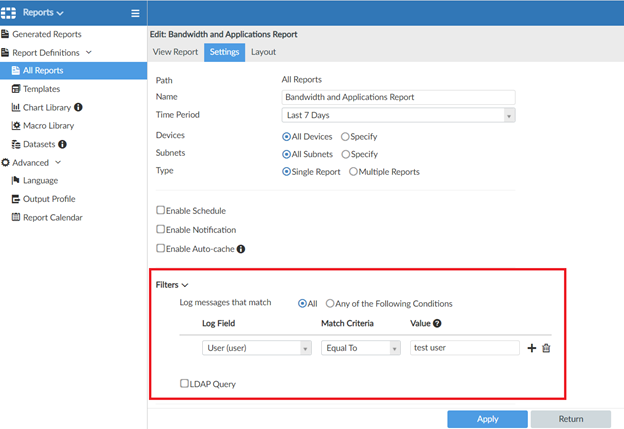624x429 pixels.
Task: Click the Return button
Action: (570, 419)
